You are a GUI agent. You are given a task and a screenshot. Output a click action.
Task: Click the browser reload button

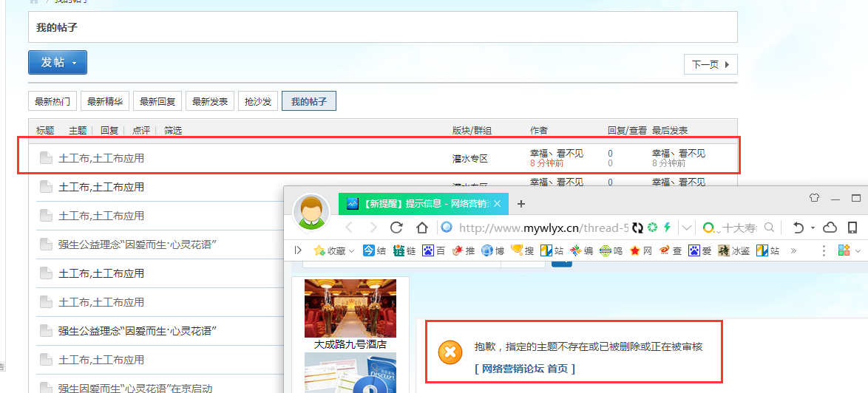click(397, 228)
